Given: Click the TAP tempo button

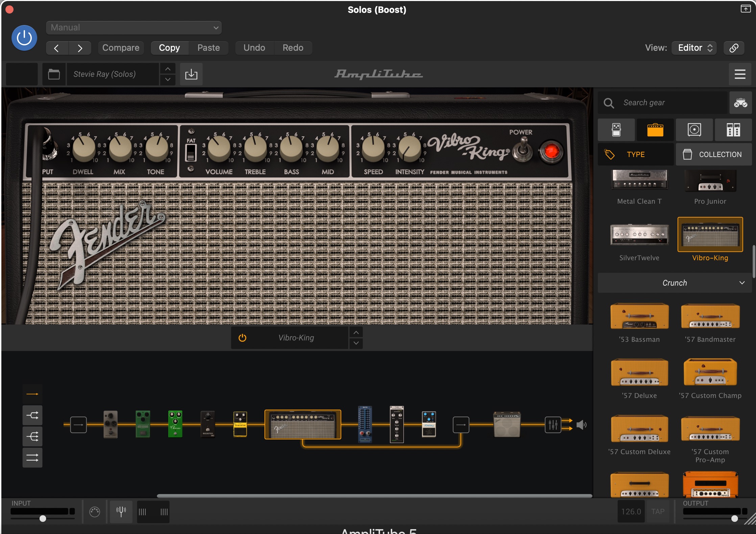Looking at the screenshot, I should tap(658, 512).
